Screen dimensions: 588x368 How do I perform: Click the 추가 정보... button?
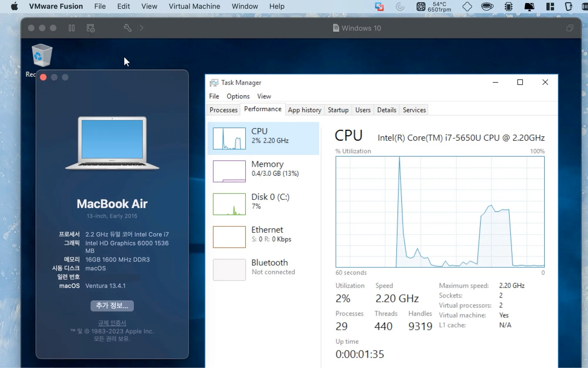point(112,306)
